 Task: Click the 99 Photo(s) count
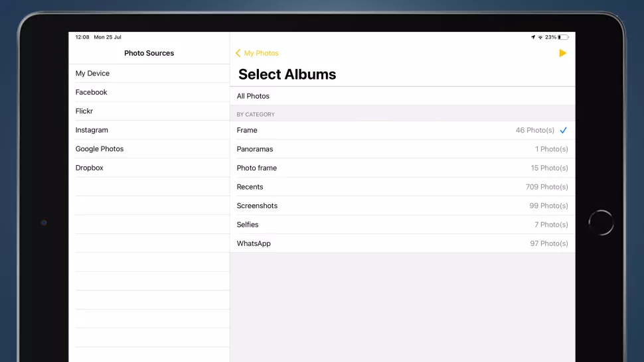[548, 206]
